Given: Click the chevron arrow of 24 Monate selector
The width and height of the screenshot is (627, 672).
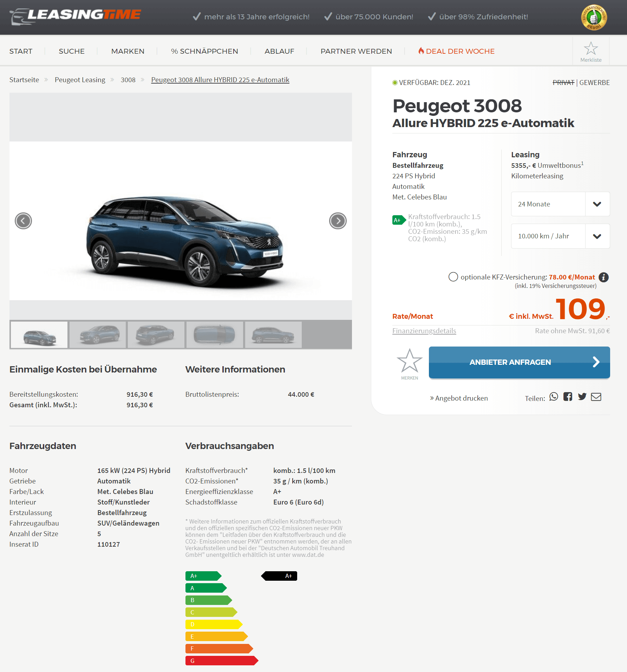Looking at the screenshot, I should coord(597,204).
